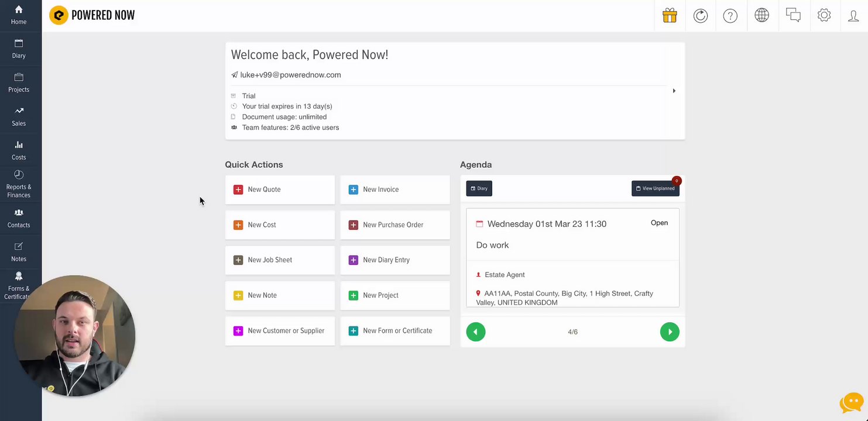The image size is (868, 421).
Task: Click the globe icon in header
Action: (x=761, y=16)
